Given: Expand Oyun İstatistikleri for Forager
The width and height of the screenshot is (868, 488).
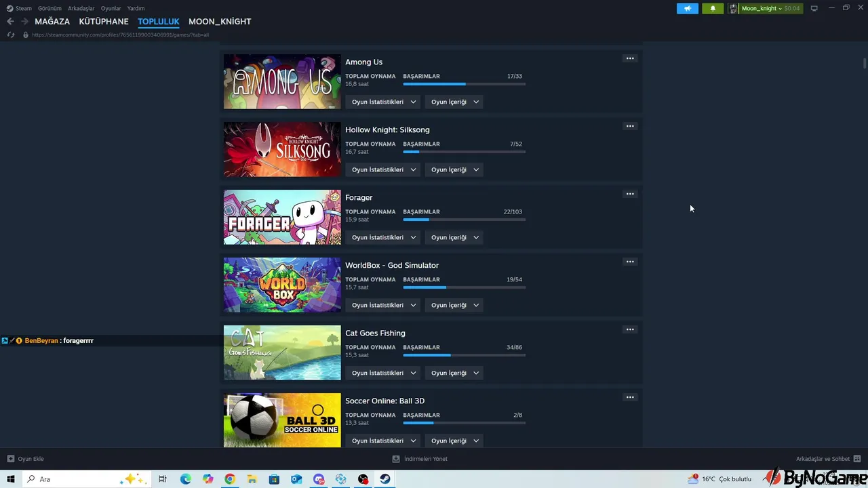Looking at the screenshot, I should click(383, 237).
